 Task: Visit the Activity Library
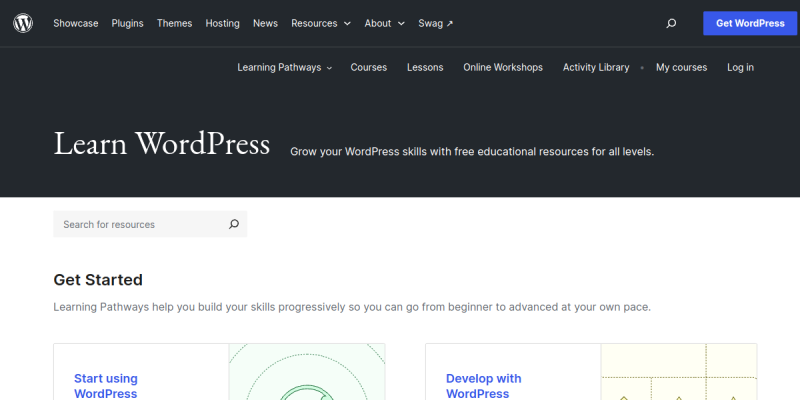pyautogui.click(x=596, y=67)
